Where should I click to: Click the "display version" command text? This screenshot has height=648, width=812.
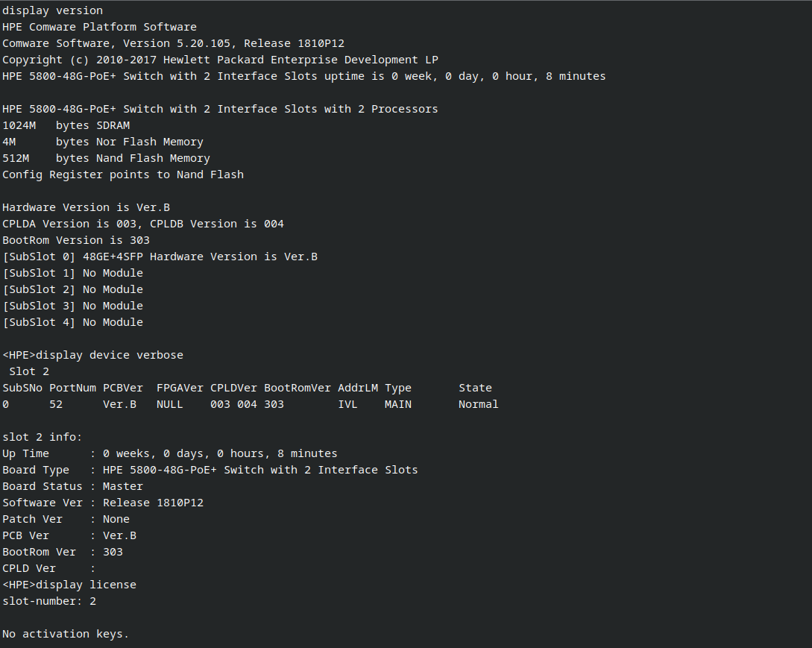tap(52, 10)
